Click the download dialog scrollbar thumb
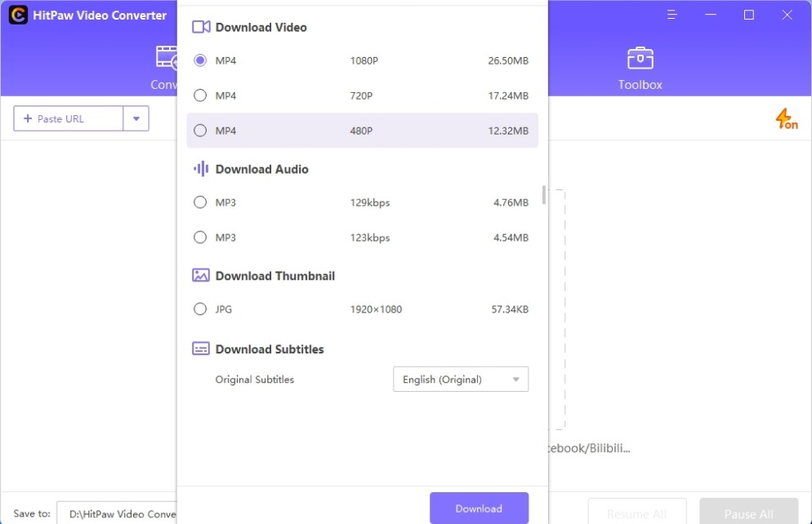Screen dimensions: 812x524 click(544, 195)
